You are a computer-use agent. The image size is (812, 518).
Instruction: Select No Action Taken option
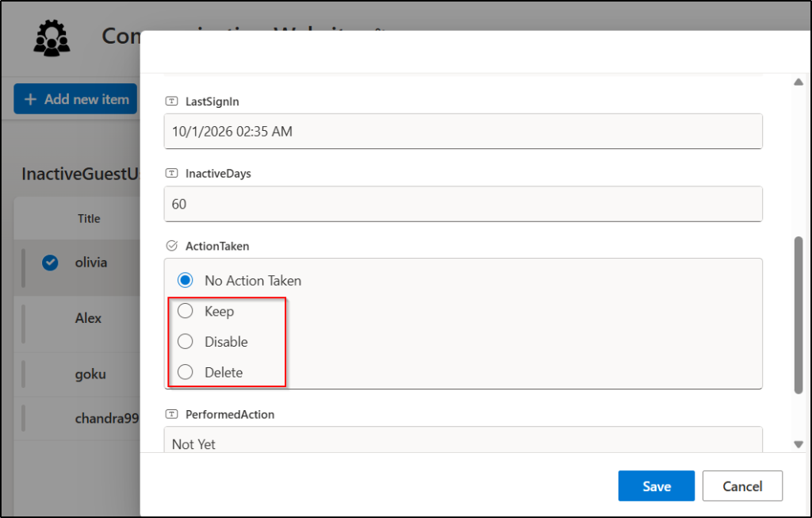pos(185,280)
